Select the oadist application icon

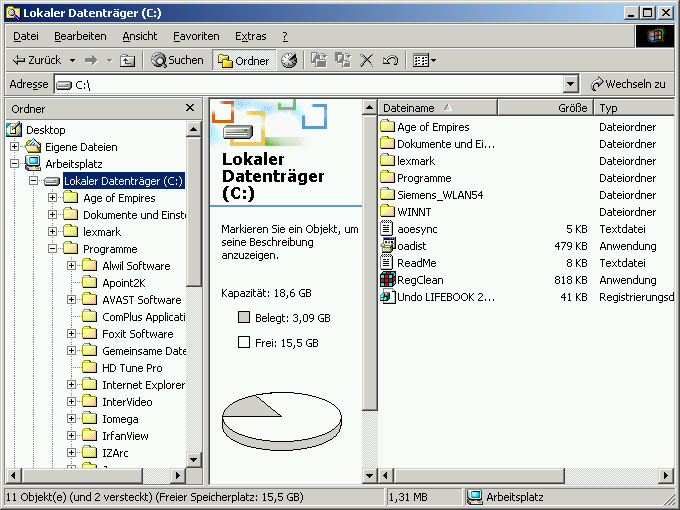(388, 245)
